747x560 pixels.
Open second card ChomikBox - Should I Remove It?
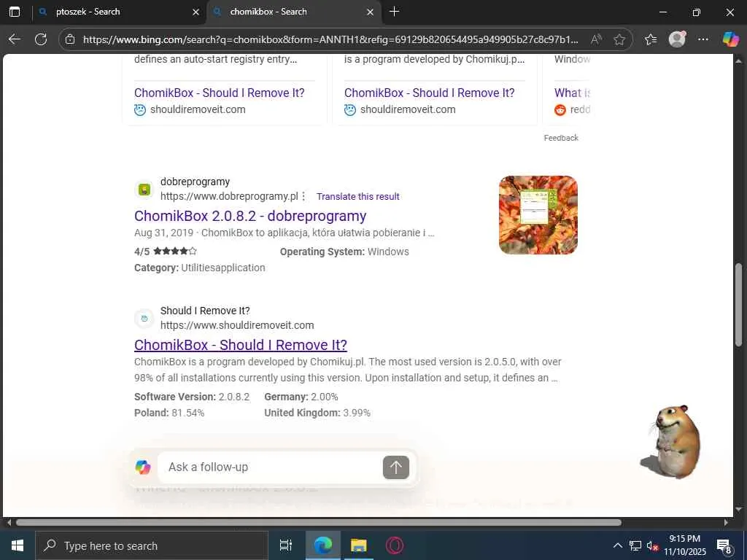click(429, 93)
